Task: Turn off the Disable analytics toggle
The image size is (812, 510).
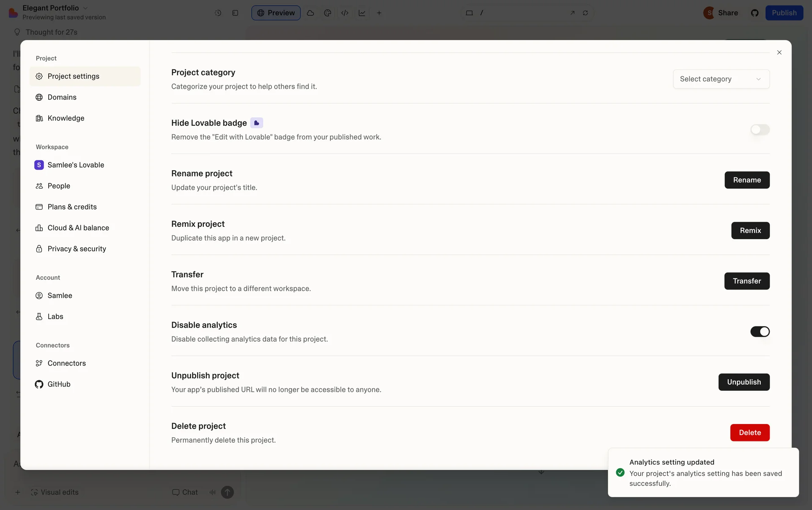Action: [760, 331]
